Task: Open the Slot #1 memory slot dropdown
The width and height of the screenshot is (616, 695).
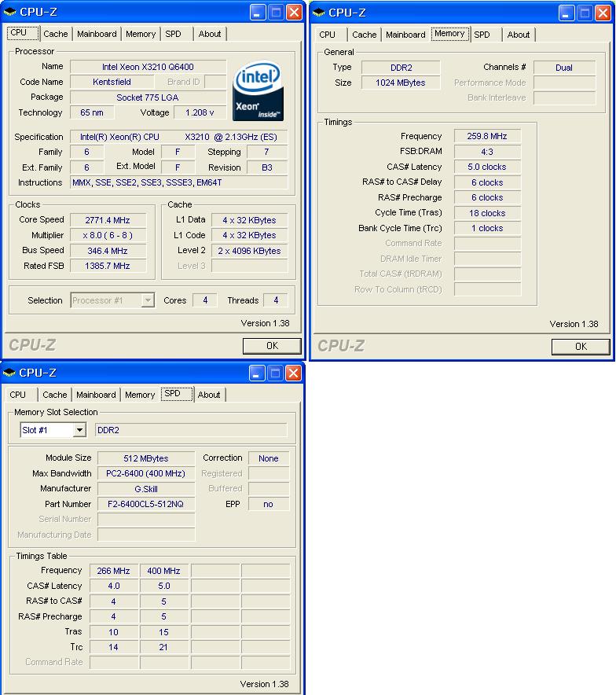Action: [79, 430]
